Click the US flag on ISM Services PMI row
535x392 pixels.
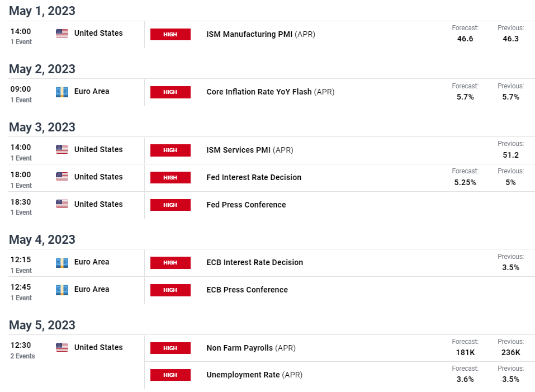[61, 149]
